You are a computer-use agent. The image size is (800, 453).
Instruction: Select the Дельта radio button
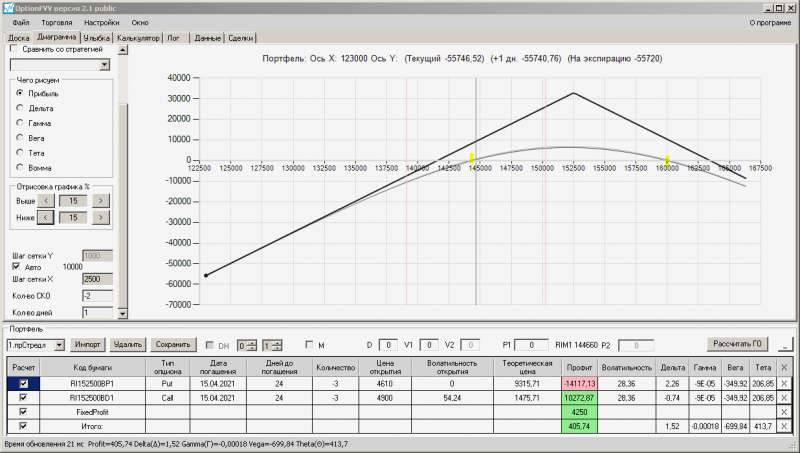coord(19,108)
